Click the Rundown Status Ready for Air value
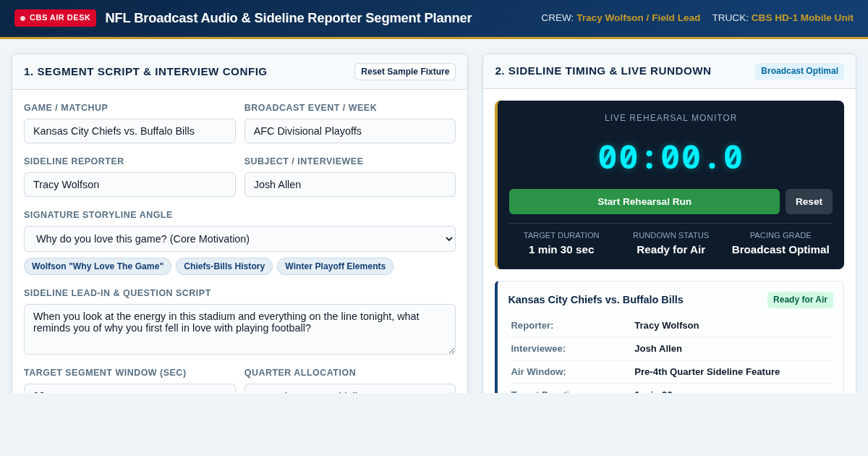The height and width of the screenshot is (456, 868). click(x=671, y=249)
